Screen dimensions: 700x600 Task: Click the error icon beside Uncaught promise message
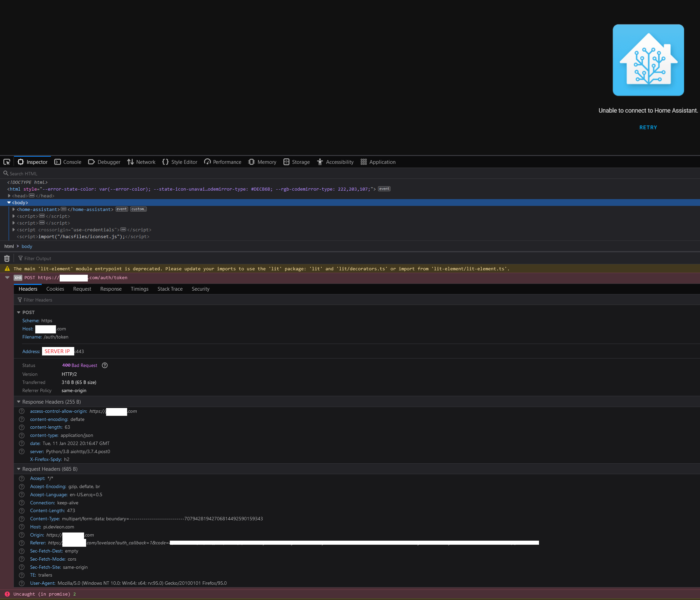click(7, 594)
